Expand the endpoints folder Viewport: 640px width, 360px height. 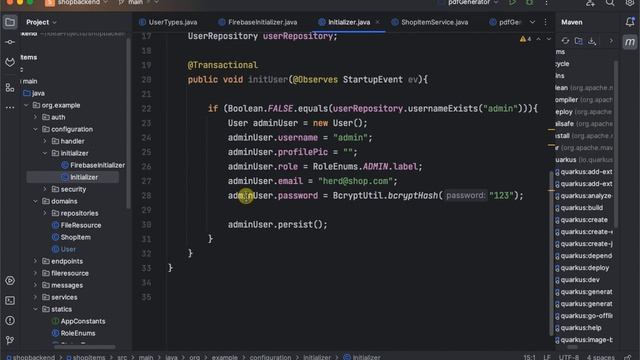coord(36,261)
